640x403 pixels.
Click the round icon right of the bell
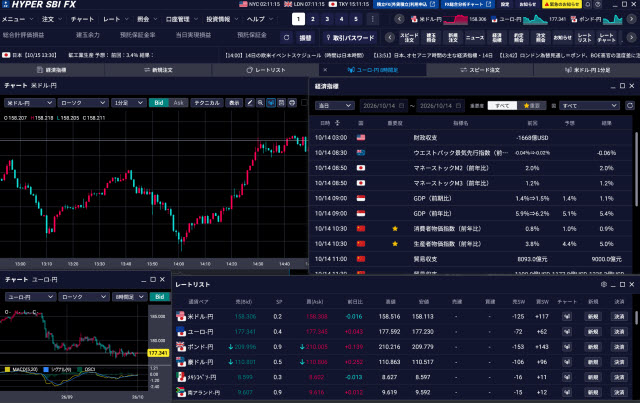pyautogui.click(x=598, y=4)
